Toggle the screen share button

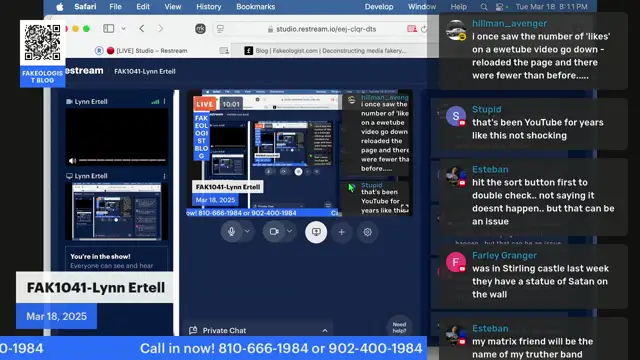pos(316,232)
